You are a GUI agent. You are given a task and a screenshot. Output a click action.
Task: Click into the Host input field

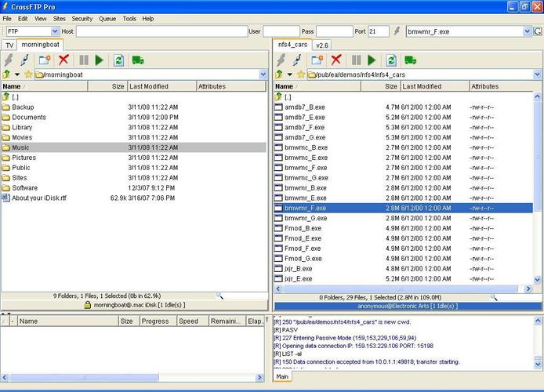click(x=161, y=31)
